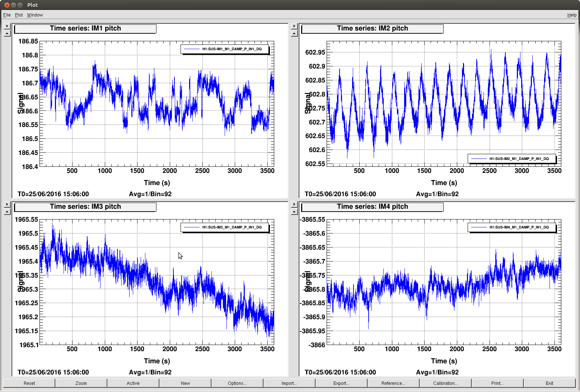Image resolution: width=580 pixels, height=392 pixels.
Task: Click the 186.85 y-axis value on IM1 plot
Action: coord(28,41)
